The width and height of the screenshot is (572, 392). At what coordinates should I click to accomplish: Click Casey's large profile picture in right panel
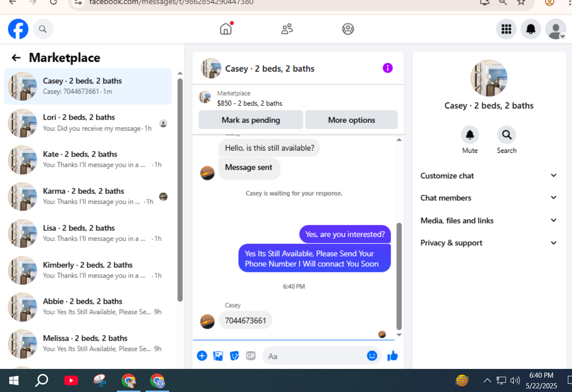point(489,78)
